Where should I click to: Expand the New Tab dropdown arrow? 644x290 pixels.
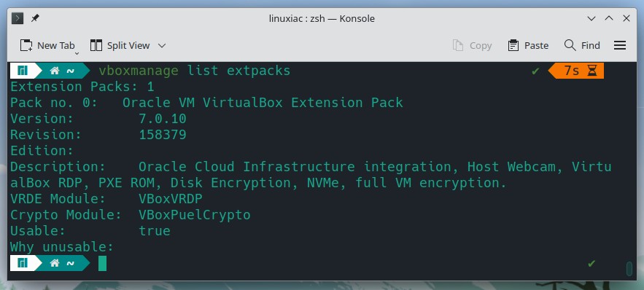click(x=77, y=53)
